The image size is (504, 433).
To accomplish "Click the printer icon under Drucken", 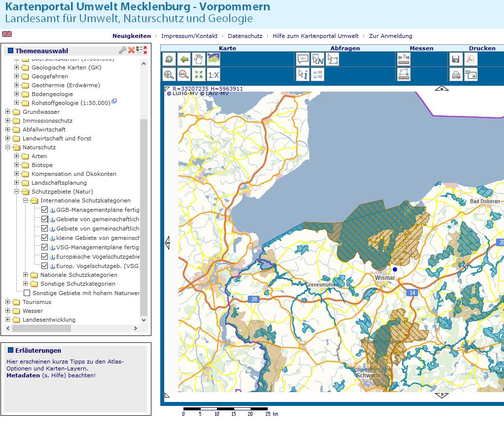I will (x=456, y=75).
